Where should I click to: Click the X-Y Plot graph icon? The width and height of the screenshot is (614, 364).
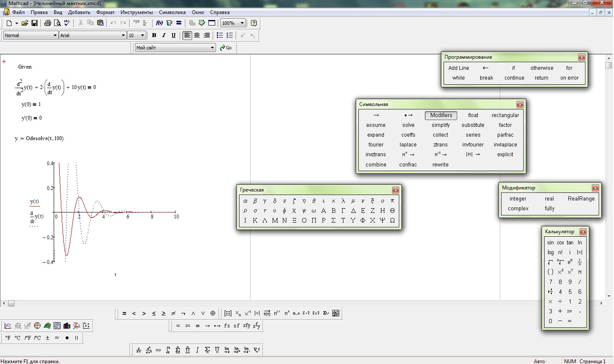[x=8, y=326]
